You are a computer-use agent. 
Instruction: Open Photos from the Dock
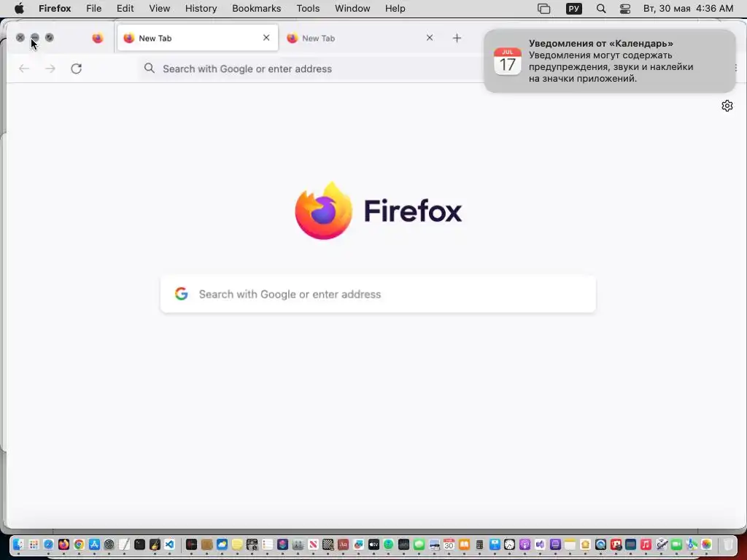click(706, 544)
